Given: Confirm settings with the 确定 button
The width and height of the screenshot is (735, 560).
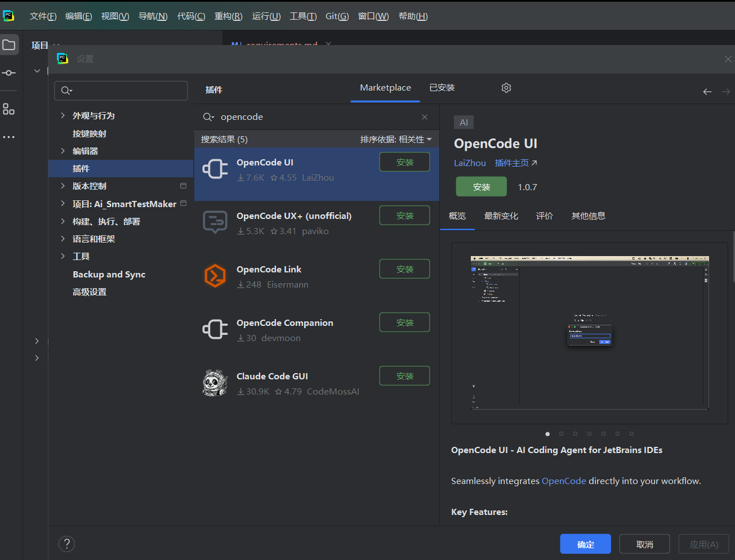Looking at the screenshot, I should click(x=586, y=544).
